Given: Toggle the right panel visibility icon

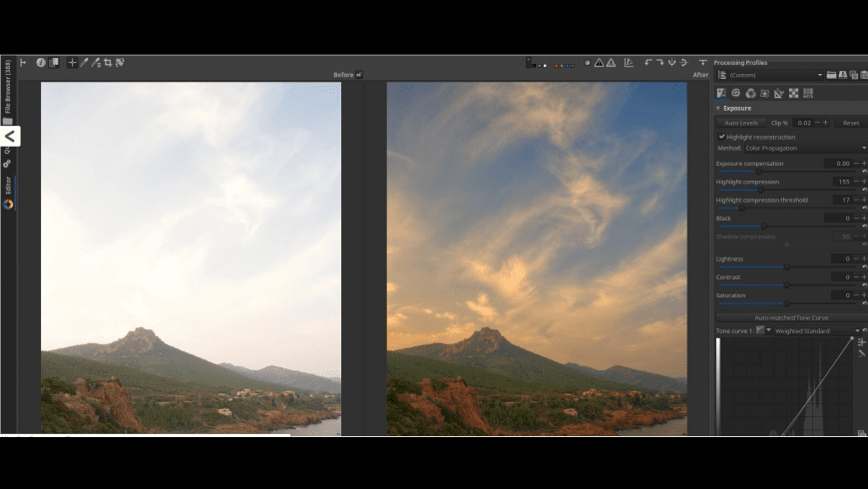Looking at the screenshot, I should coord(702,63).
